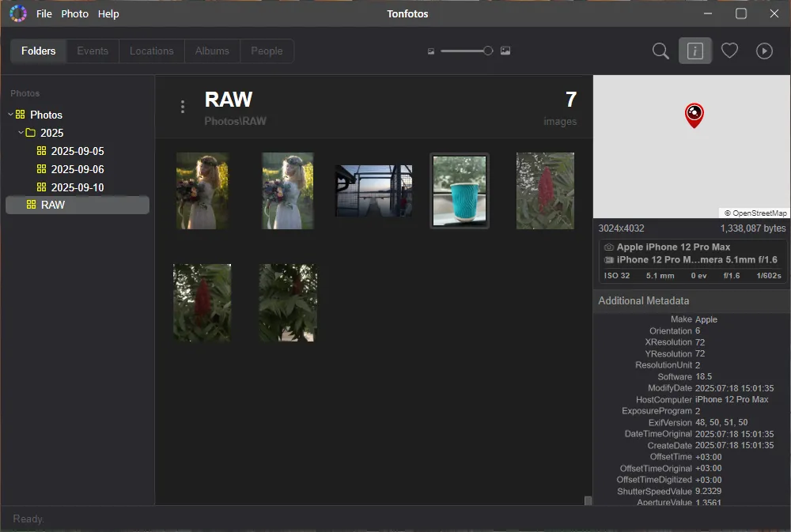Start slideshow with the play icon
791x532 pixels.
pyautogui.click(x=764, y=51)
